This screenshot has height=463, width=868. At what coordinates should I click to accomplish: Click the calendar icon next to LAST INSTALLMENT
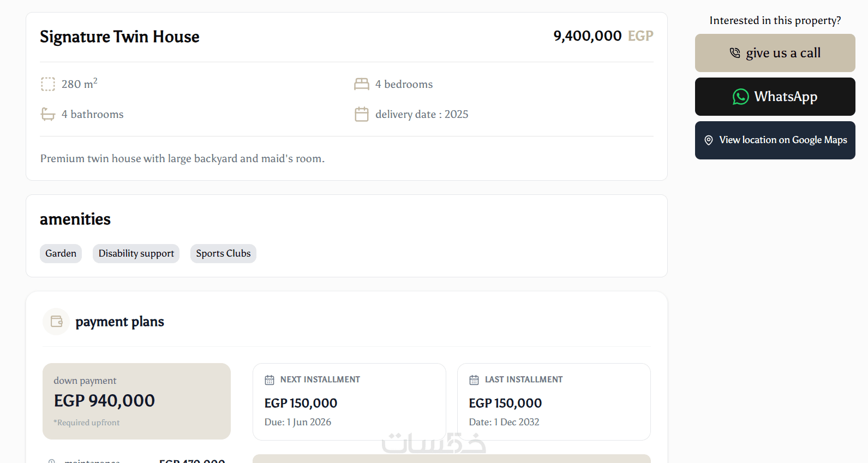coord(474,380)
